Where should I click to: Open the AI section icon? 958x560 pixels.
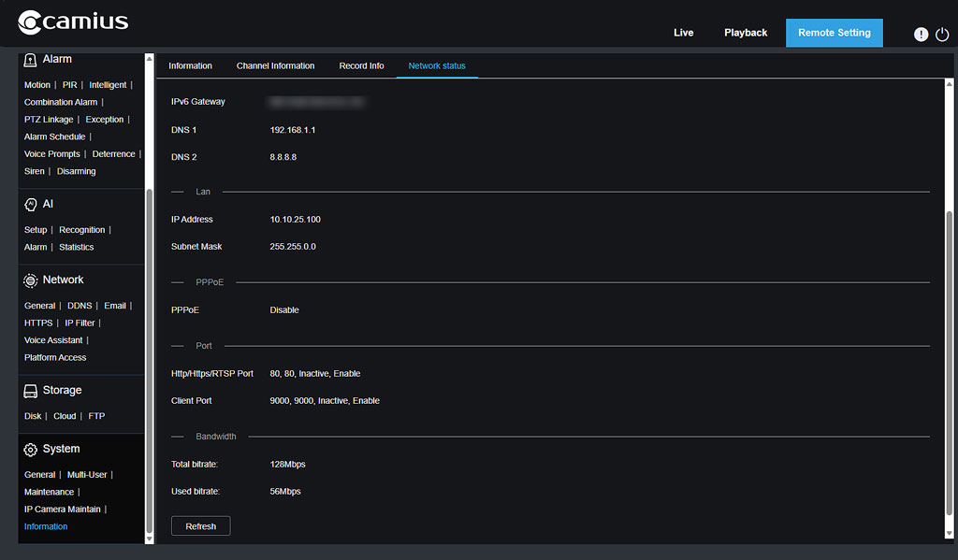point(31,203)
